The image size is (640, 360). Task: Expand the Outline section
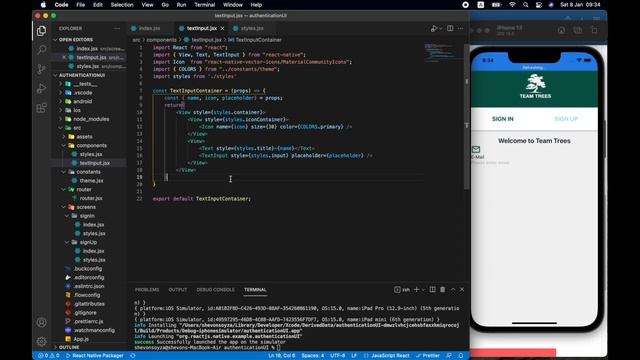click(x=69, y=347)
